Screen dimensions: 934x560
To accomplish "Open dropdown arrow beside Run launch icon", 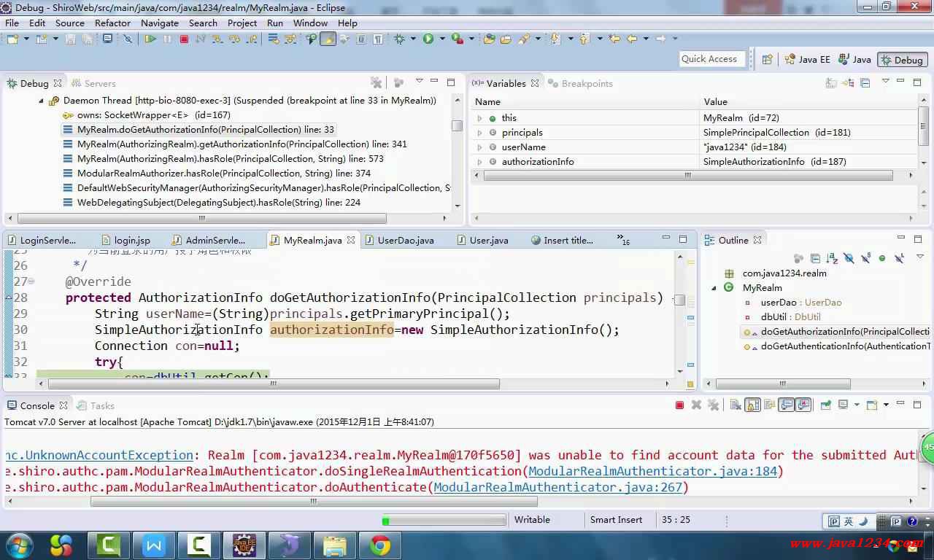I will [442, 39].
